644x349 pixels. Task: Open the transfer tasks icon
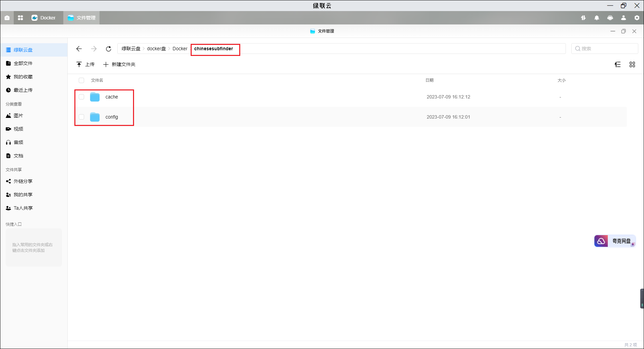tap(583, 18)
